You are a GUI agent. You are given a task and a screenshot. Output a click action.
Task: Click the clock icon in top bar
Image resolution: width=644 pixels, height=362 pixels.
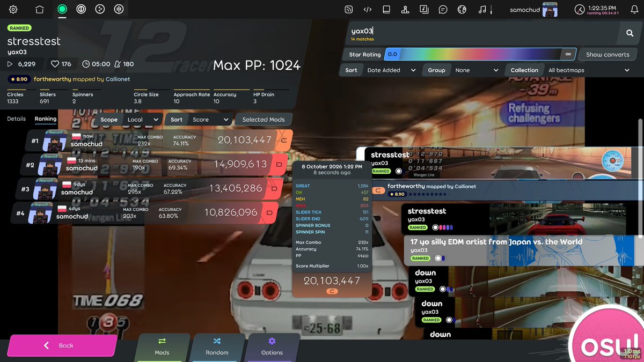pyautogui.click(x=580, y=10)
